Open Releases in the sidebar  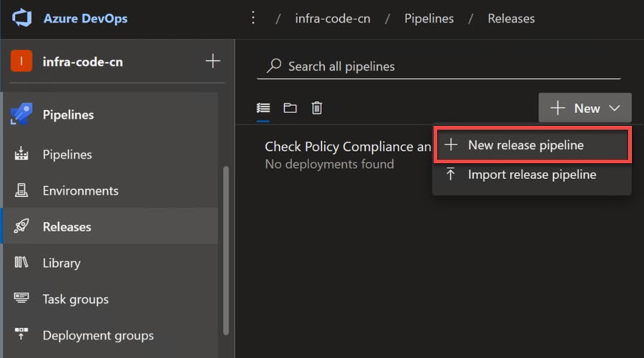67,227
